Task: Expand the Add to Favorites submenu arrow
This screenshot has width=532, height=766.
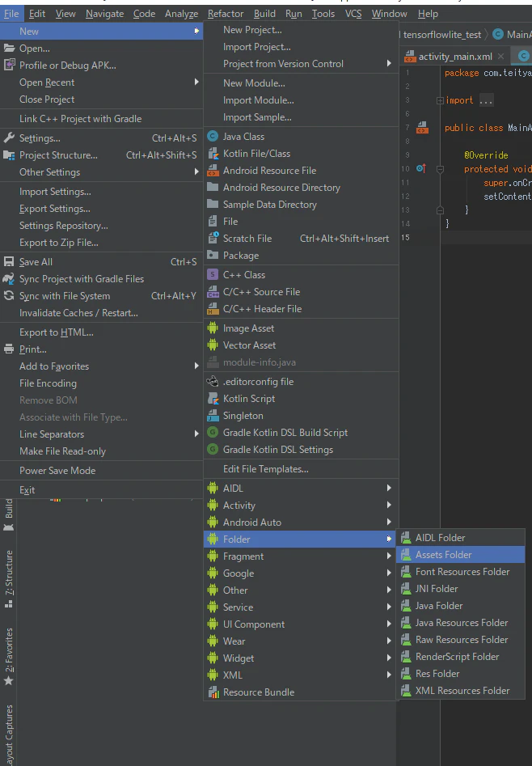Action: pyautogui.click(x=196, y=366)
